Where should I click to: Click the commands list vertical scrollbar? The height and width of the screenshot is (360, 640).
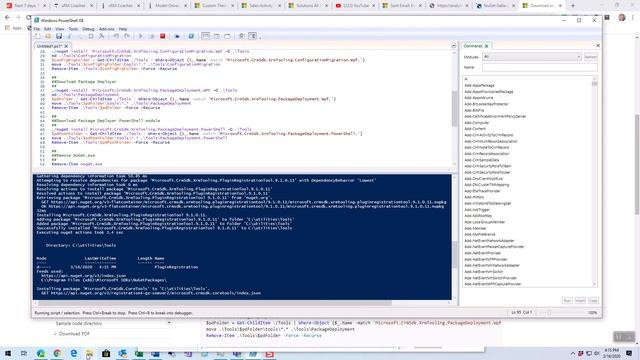click(594, 182)
